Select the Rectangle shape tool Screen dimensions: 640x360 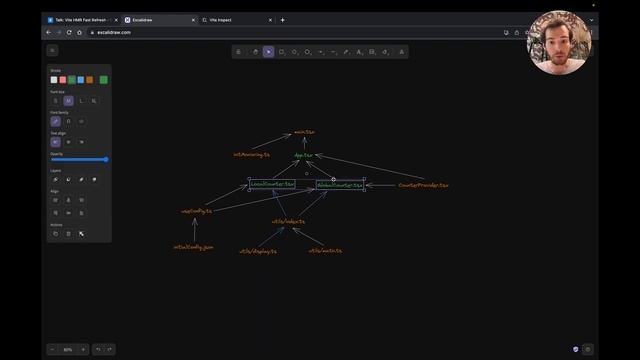click(282, 52)
